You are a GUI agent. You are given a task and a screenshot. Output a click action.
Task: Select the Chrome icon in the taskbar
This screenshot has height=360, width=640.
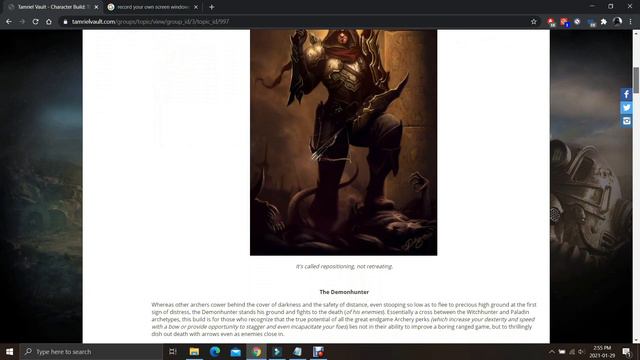click(256, 351)
